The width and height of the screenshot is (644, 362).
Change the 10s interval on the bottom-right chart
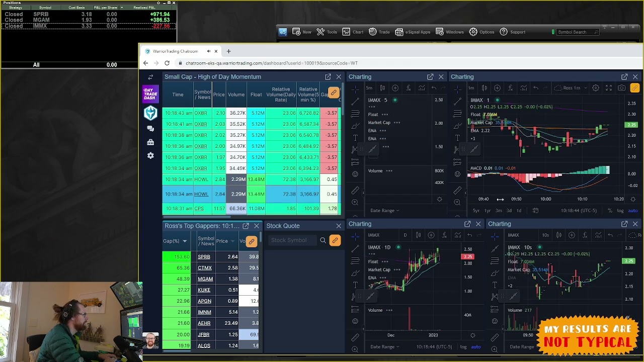point(545,235)
